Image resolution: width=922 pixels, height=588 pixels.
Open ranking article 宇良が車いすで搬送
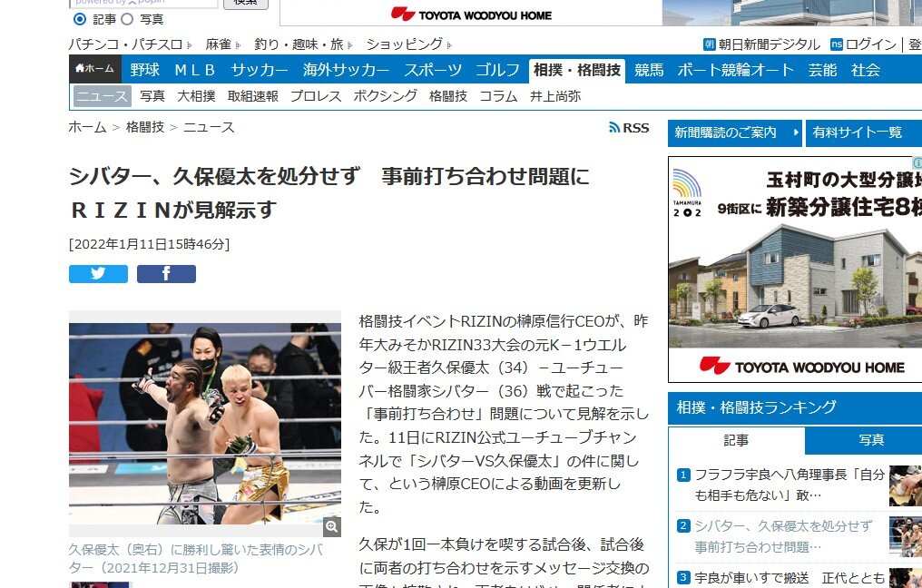pos(790,578)
